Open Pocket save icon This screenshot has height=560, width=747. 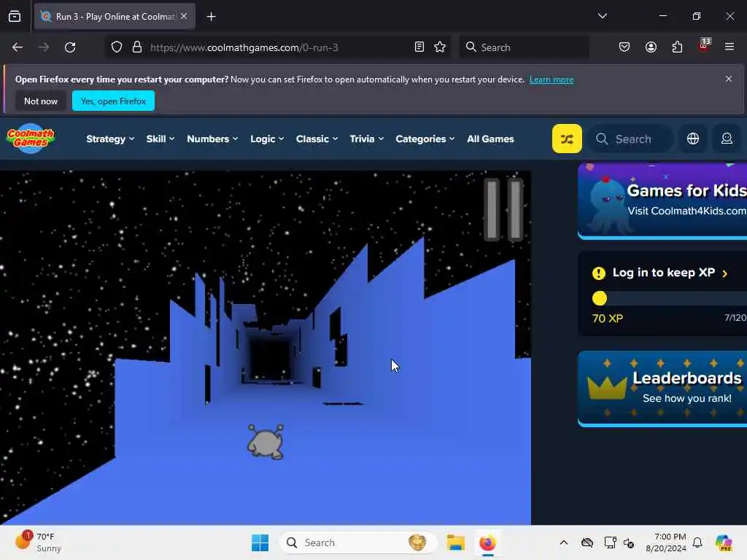pos(624,47)
